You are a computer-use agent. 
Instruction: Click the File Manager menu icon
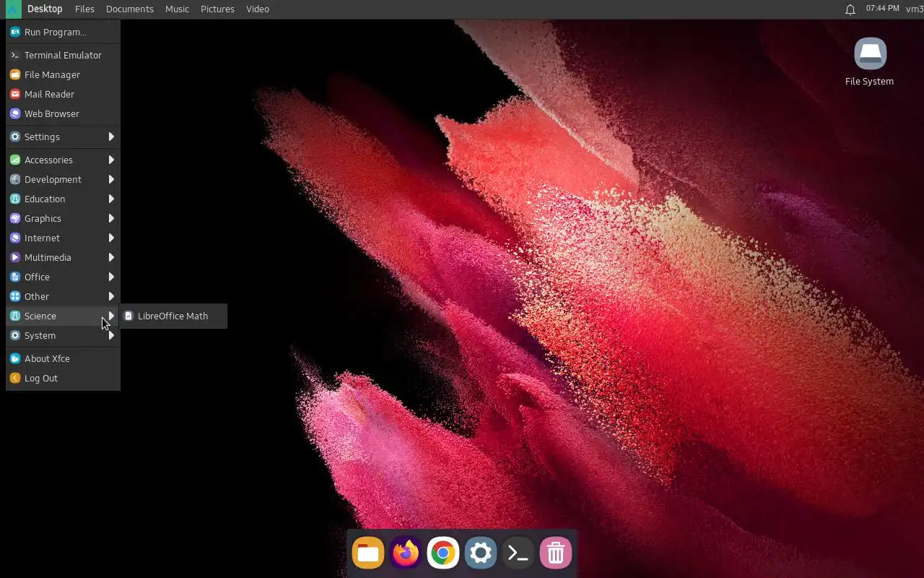[x=14, y=74]
